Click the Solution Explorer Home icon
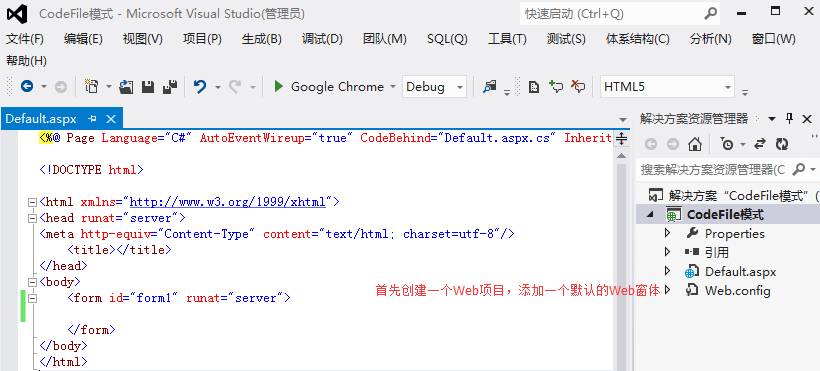The height and width of the screenshot is (371, 820). point(694,143)
